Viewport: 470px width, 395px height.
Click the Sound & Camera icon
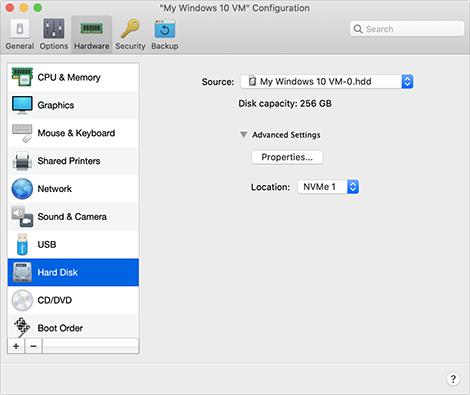(22, 217)
